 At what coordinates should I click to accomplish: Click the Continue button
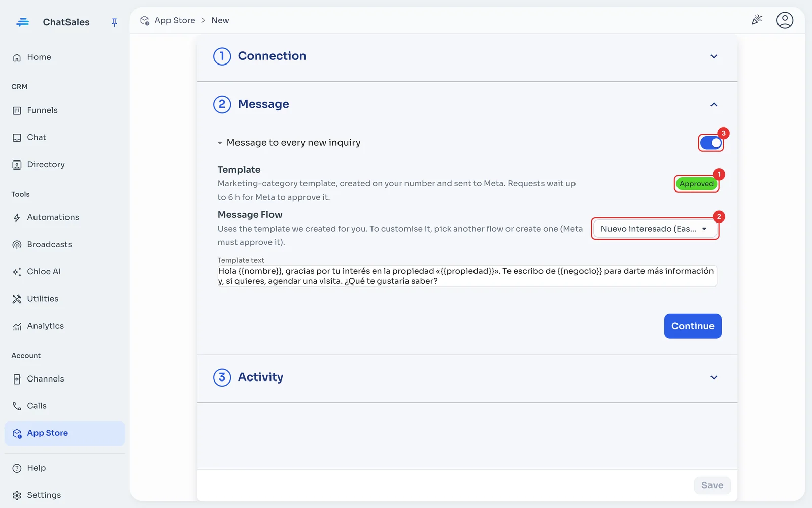[x=693, y=326]
